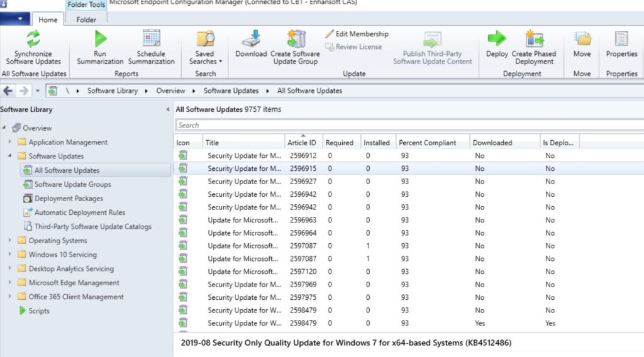This screenshot has width=644, height=357.
Task: Click Synchronize Software Updates icon
Action: tap(33, 40)
